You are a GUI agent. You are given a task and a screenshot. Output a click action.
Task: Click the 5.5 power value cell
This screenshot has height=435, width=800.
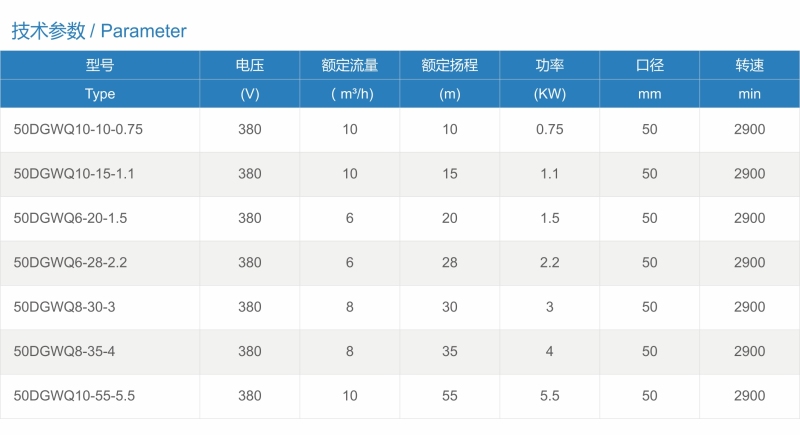[549, 396]
